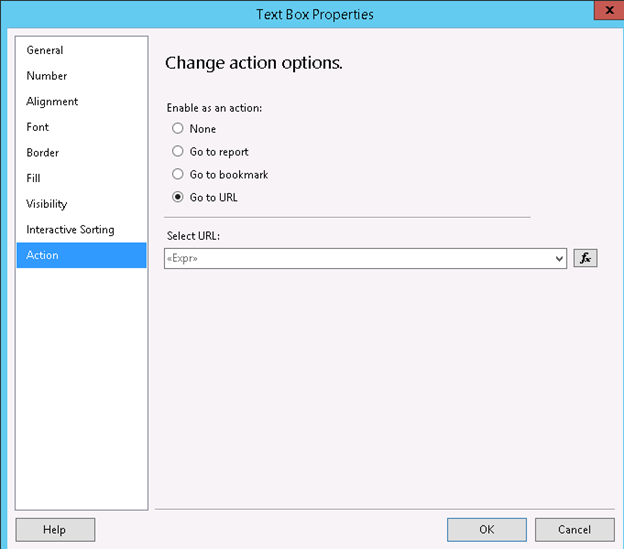Go to the Alignment page

(52, 102)
